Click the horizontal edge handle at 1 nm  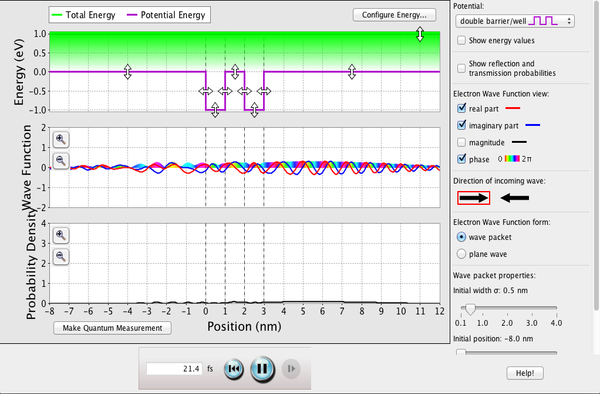(225, 91)
